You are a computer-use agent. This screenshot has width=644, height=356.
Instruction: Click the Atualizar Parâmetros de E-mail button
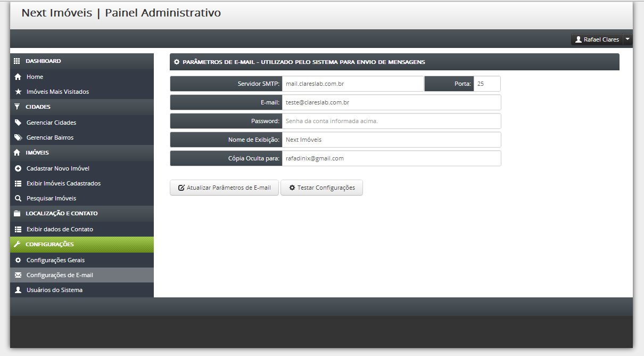[224, 188]
